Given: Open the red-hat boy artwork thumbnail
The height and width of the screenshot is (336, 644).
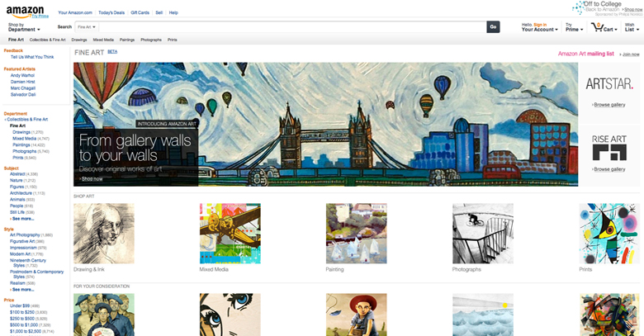Looking at the screenshot, I should 356,315.
